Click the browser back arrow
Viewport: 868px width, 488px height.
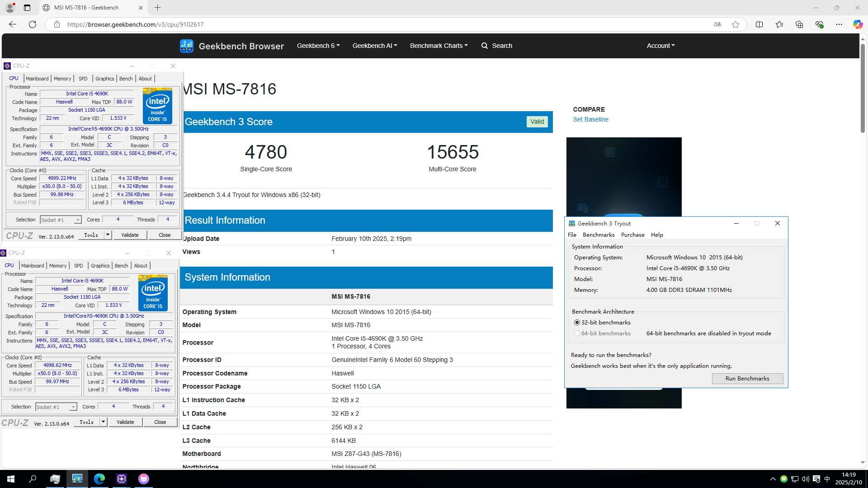[13, 24]
